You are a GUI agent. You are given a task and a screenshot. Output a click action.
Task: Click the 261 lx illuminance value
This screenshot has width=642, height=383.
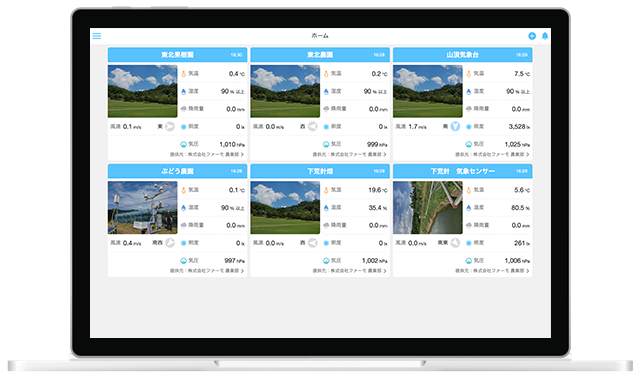click(522, 243)
